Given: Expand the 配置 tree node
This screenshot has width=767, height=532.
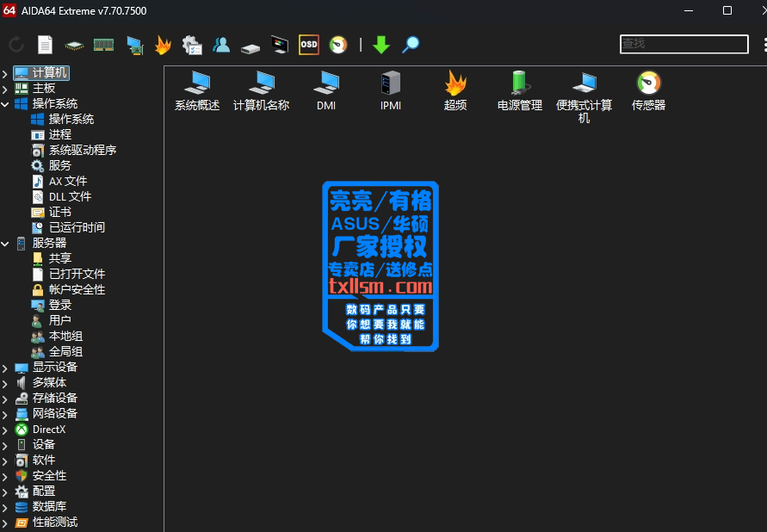Looking at the screenshot, I should 5,492.
